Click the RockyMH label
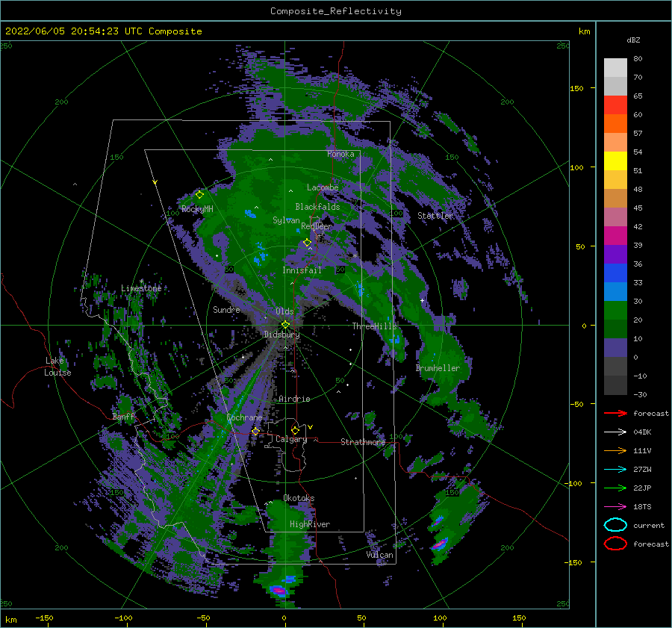The height and width of the screenshot is (628, 672). 197,209
